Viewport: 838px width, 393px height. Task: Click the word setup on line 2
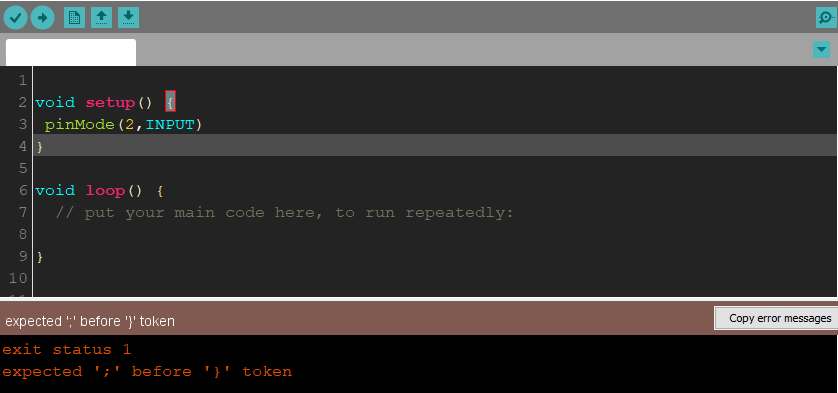(110, 103)
